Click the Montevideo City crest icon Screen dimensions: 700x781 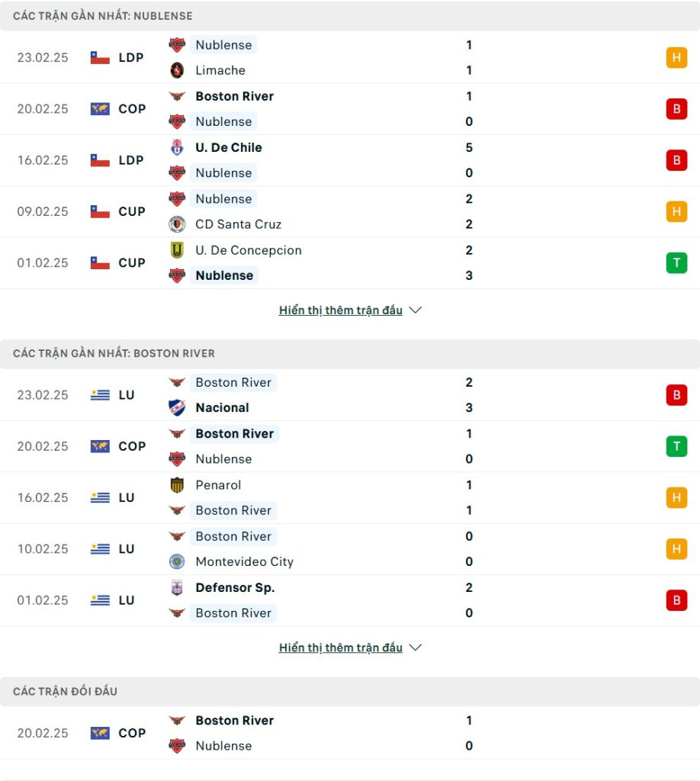click(177, 562)
